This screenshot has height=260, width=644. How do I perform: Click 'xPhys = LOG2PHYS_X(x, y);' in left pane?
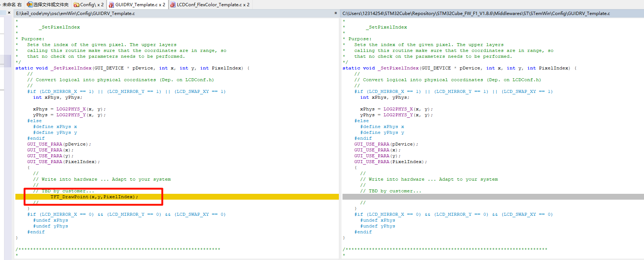pyautogui.click(x=69, y=109)
